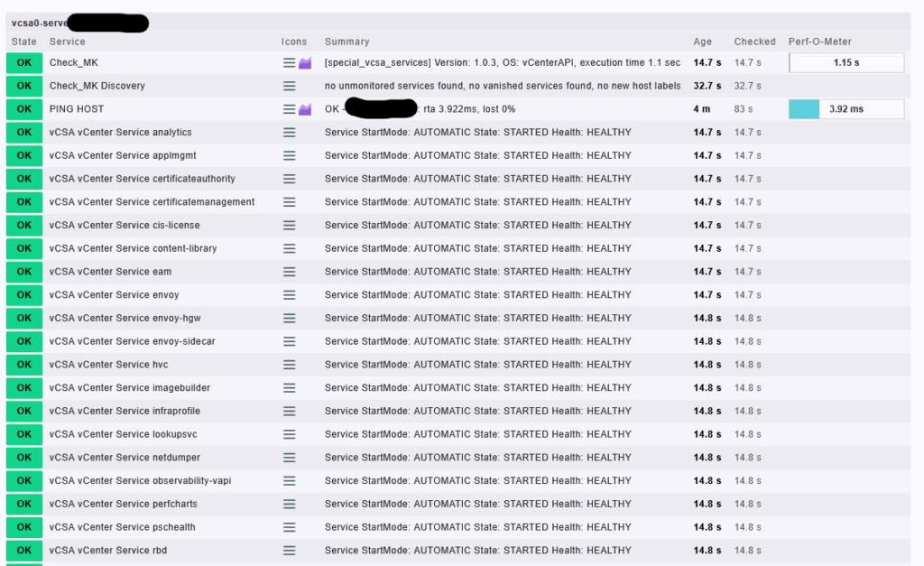Open vCSA vCenter Service applmgmt details
Image resolution: width=924 pixels, height=566 pixels.
click(123, 155)
